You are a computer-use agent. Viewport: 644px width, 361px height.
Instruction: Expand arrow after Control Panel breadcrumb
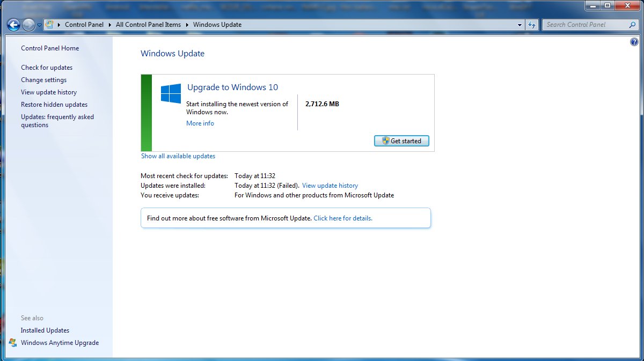point(109,25)
